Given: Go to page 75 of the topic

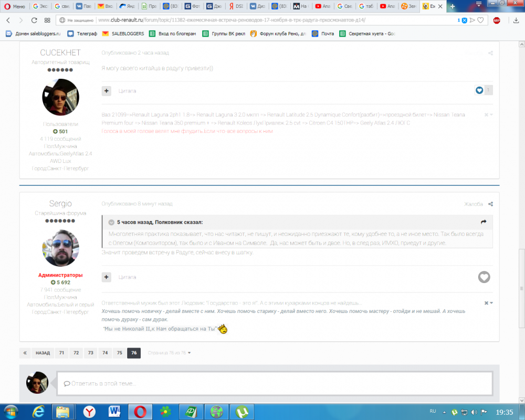Looking at the screenshot, I should 120,353.
